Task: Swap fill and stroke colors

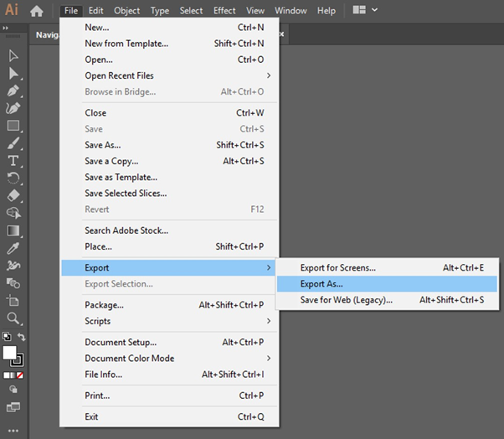Action: point(23,337)
